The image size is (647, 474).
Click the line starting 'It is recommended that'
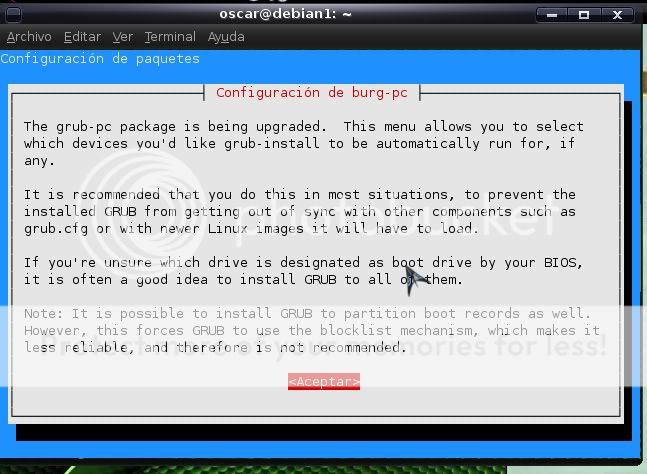point(300,194)
